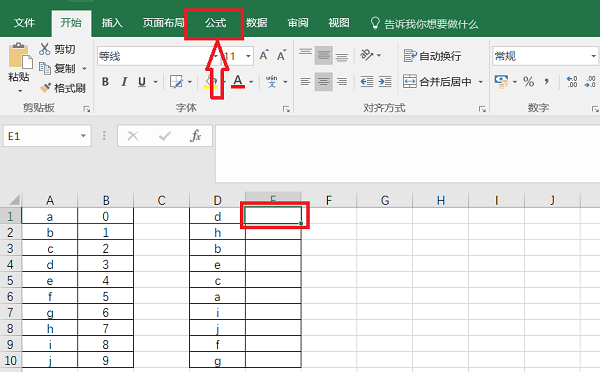The width and height of the screenshot is (600, 372).
Task: Toggle italic formatting
Action: click(124, 82)
